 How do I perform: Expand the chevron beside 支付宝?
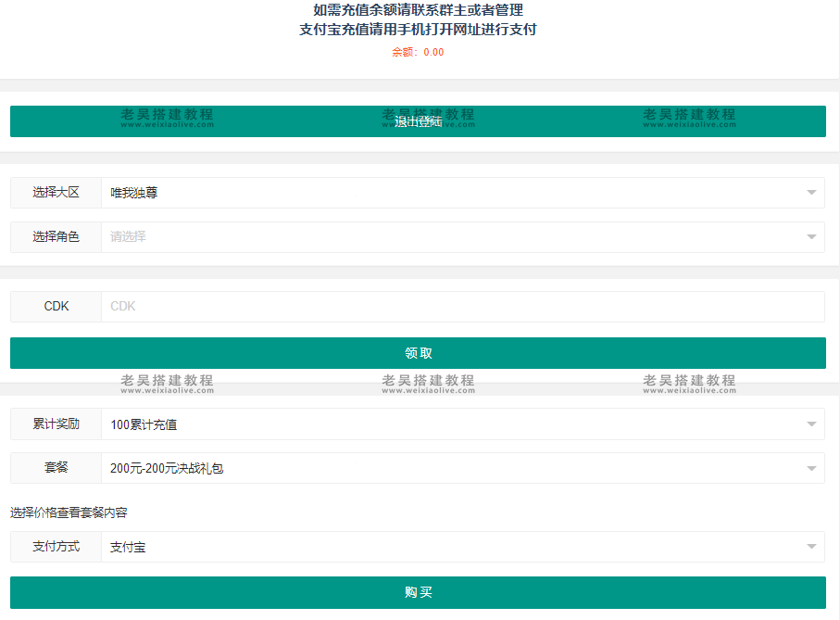[810, 547]
